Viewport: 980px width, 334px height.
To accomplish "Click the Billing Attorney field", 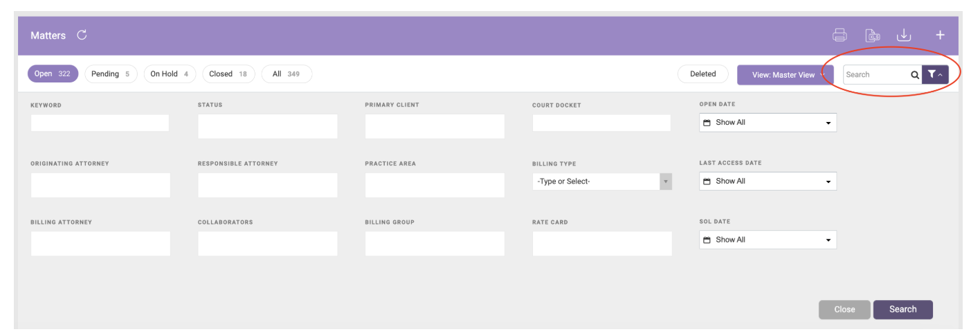I will click(100, 244).
